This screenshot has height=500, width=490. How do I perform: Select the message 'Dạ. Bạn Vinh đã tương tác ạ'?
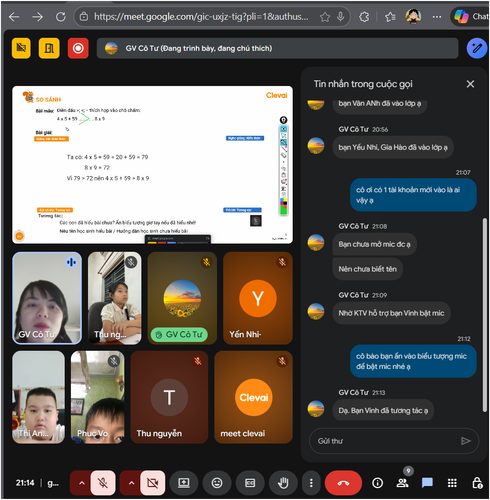pyautogui.click(x=383, y=410)
